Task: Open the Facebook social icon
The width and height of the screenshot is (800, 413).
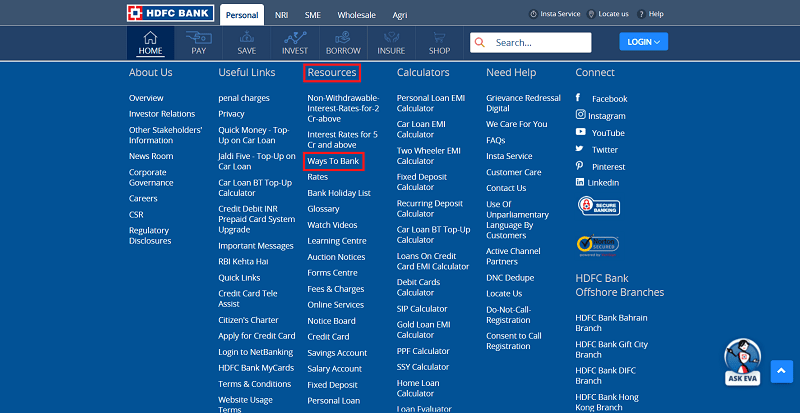Action: [x=578, y=98]
